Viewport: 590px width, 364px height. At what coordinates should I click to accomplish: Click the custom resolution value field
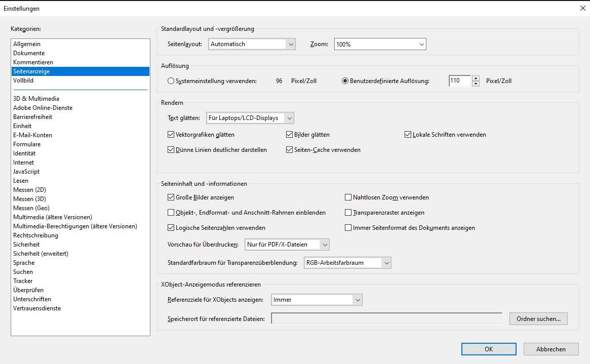click(x=460, y=81)
